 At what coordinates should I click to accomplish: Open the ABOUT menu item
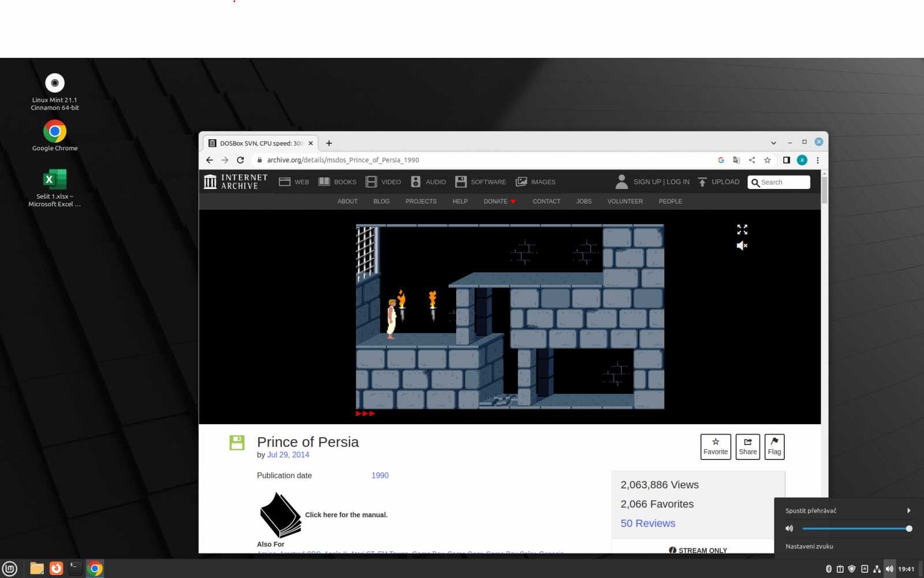click(x=348, y=201)
